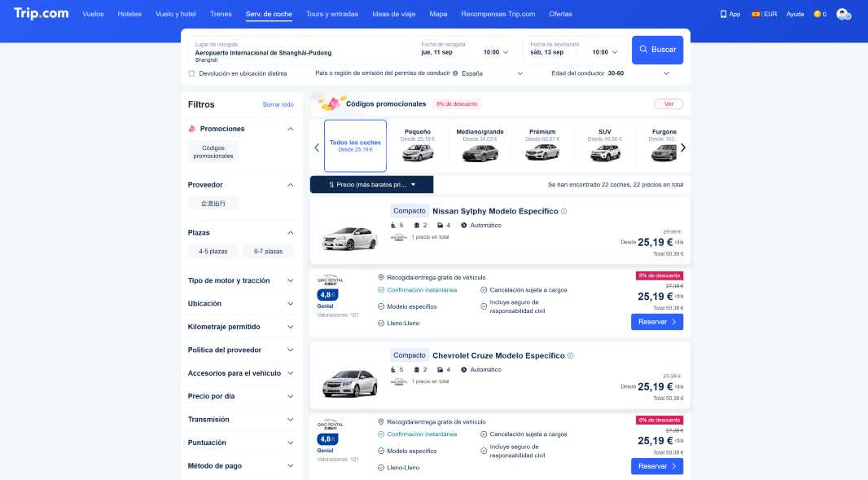Viewport: 868px width, 480px height.
Task: Select '6-7 plazas' filter chip
Action: click(x=268, y=251)
